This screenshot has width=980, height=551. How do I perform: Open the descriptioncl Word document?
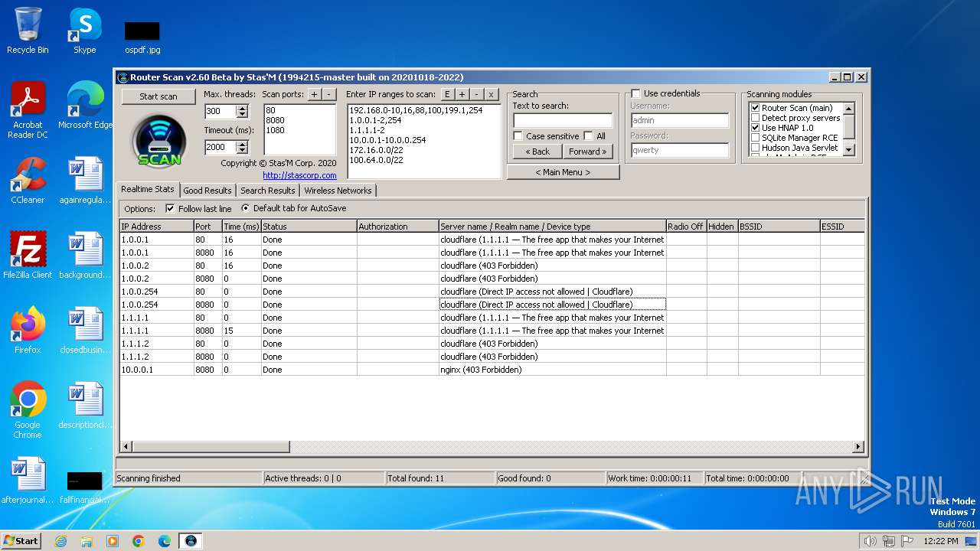85,406
